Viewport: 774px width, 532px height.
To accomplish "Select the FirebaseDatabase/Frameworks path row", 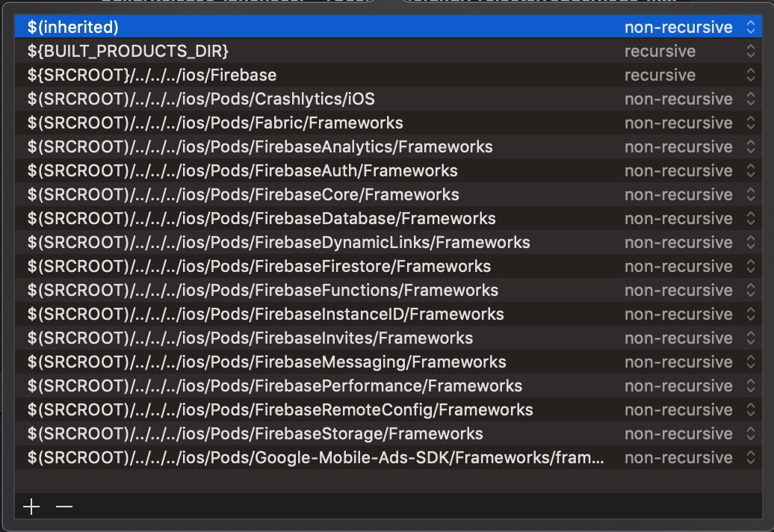I will point(299,218).
